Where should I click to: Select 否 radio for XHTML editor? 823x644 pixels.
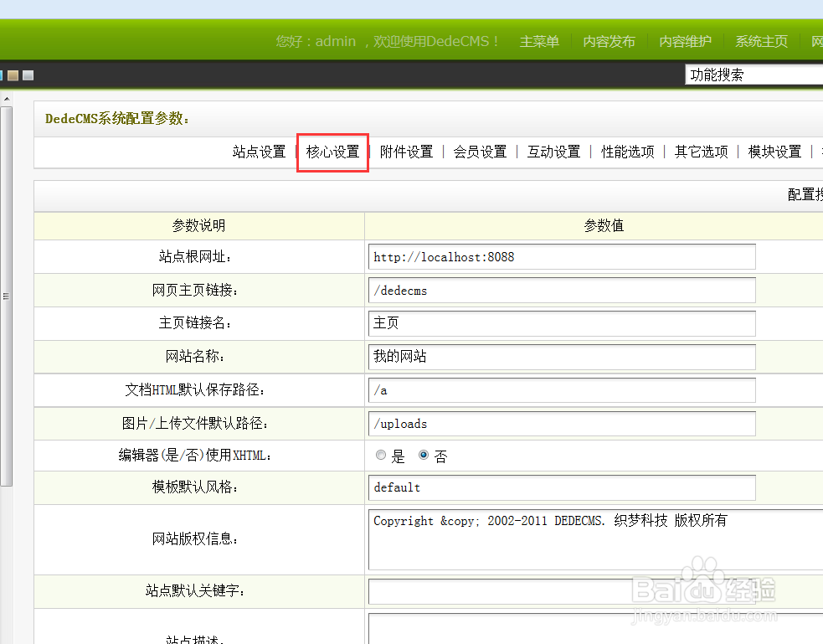click(424, 455)
